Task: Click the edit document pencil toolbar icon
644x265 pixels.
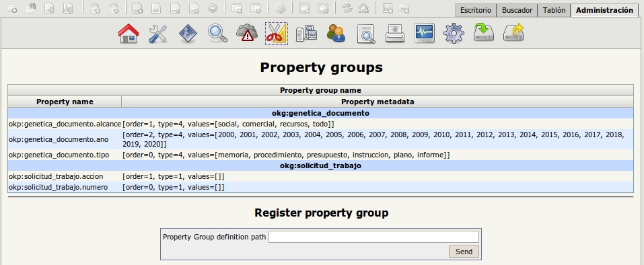Action: tap(156, 8)
